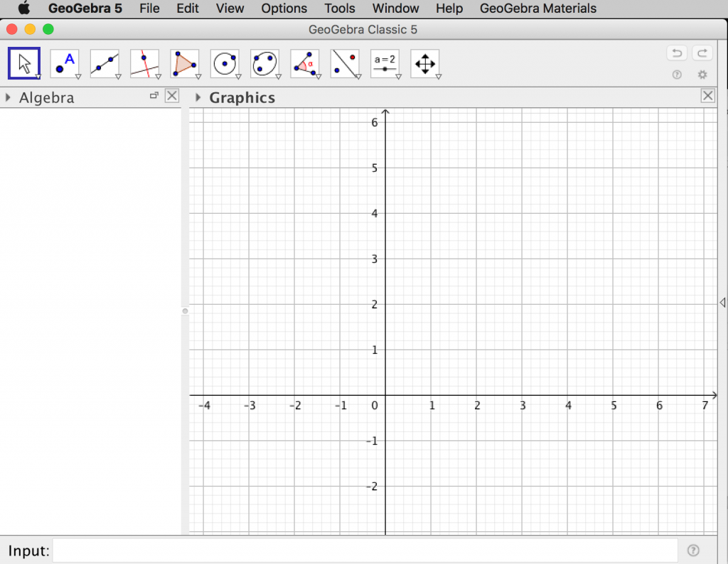Image resolution: width=728 pixels, height=564 pixels.
Task: Select the Move arrow tool
Action: 24,63
